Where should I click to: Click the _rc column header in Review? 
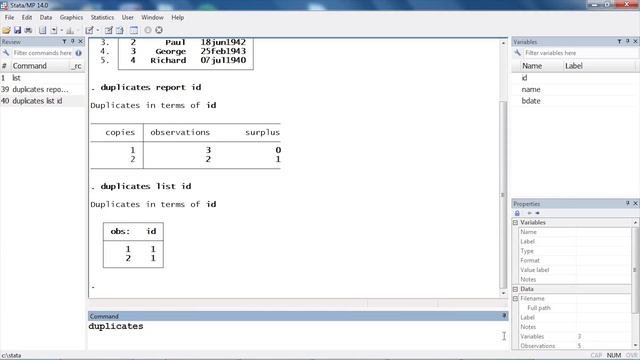tap(77, 66)
